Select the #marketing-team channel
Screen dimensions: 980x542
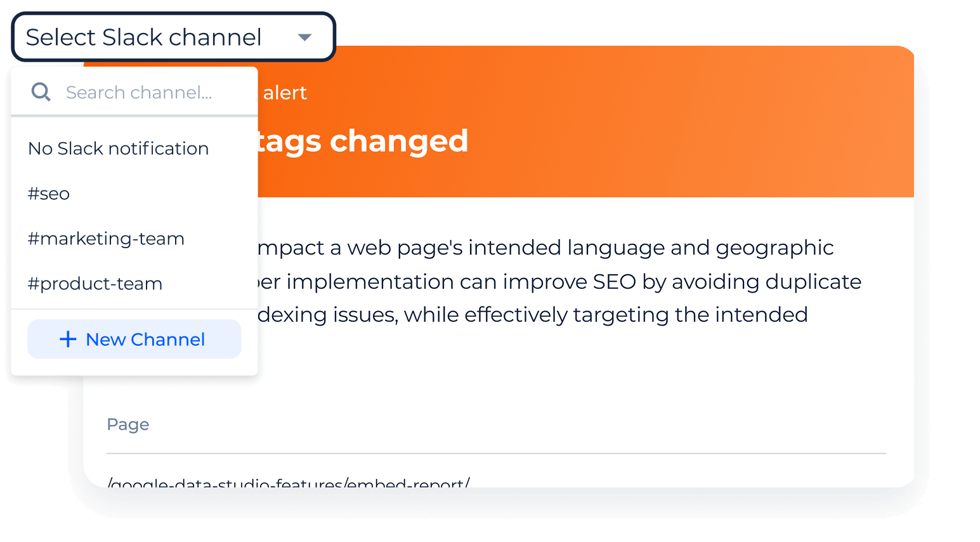[106, 239]
